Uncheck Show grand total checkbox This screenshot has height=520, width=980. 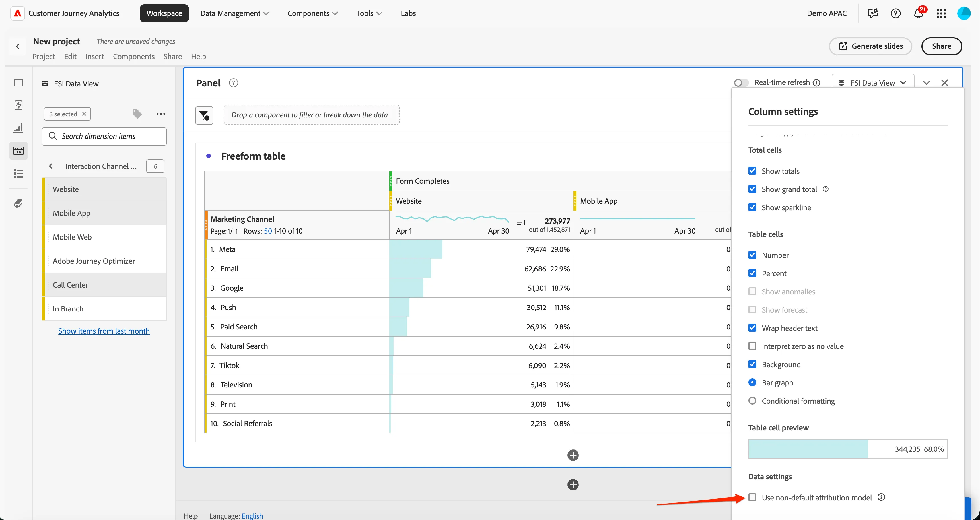click(752, 189)
